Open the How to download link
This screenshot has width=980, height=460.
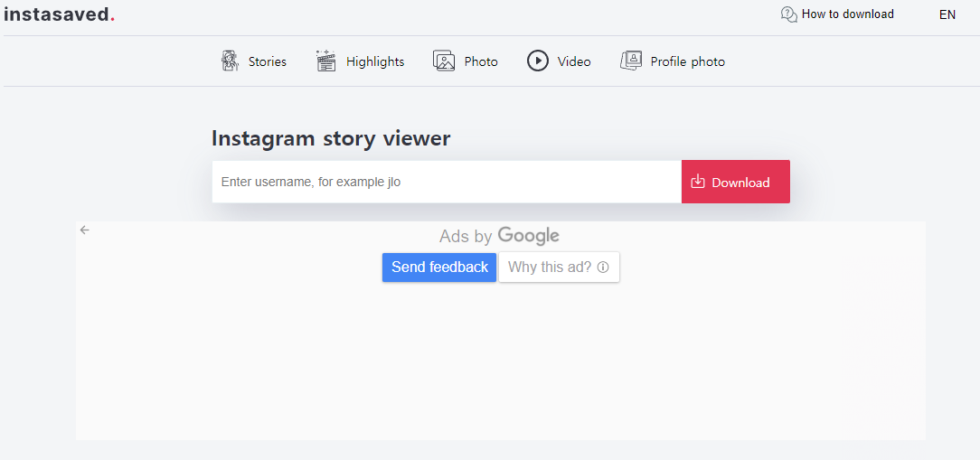(x=847, y=14)
